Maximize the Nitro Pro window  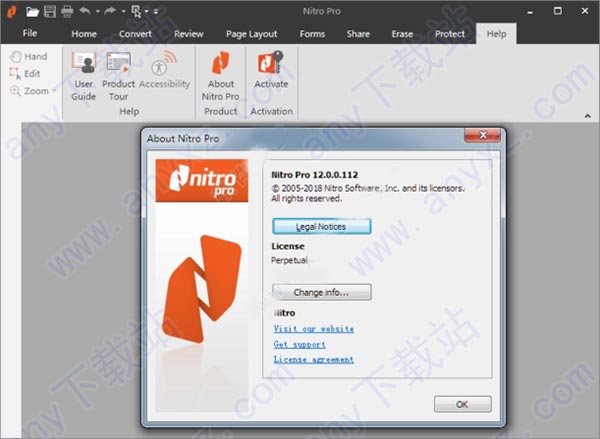pyautogui.click(x=558, y=11)
